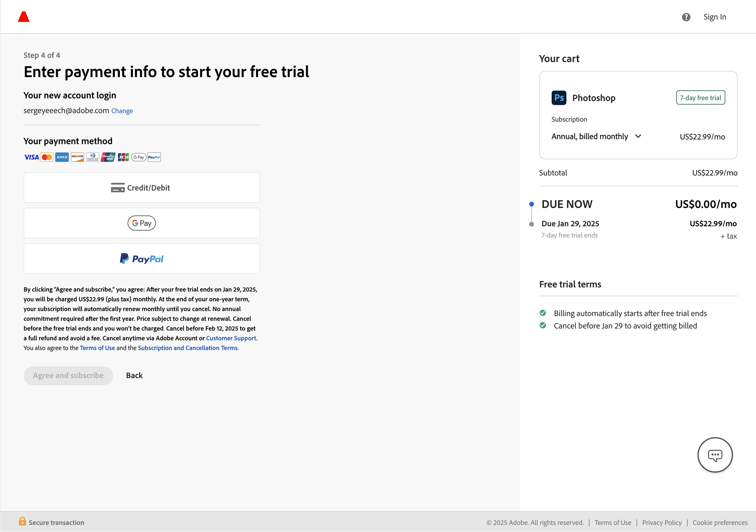This screenshot has width=756, height=532.
Task: Open the help question mark icon
Action: coord(686,17)
